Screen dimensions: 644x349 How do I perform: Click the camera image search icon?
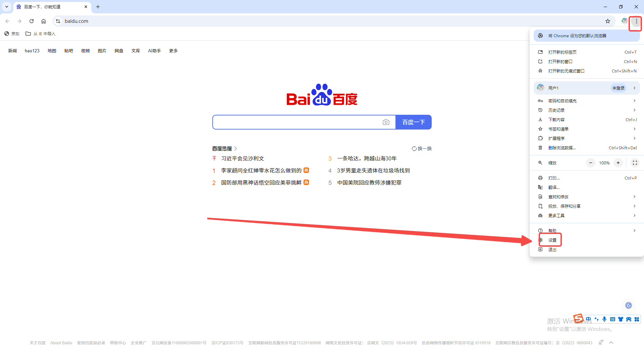click(386, 122)
